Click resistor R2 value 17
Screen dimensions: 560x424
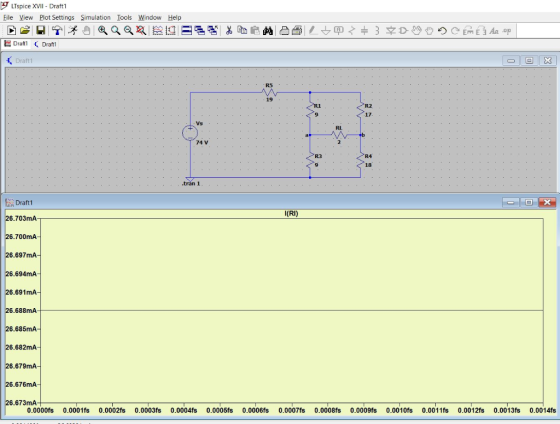pyautogui.click(x=368, y=115)
